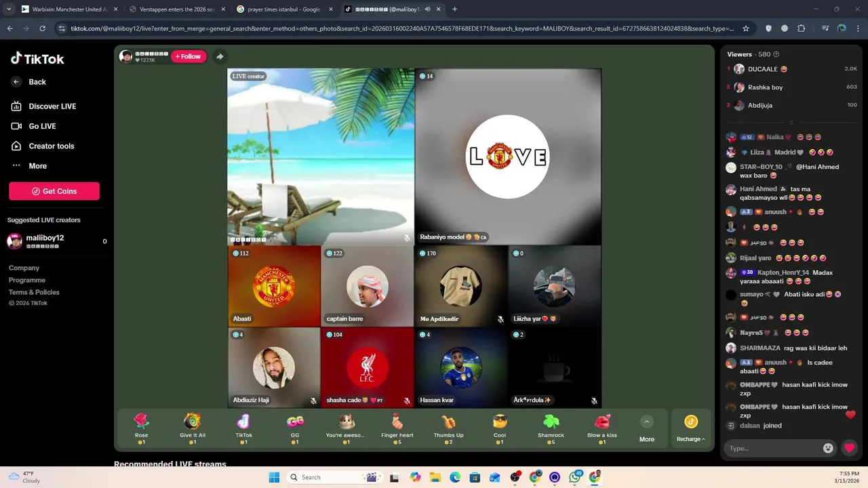This screenshot has height=488, width=868.
Task: Open the tab search dropdown
Action: 8,9
